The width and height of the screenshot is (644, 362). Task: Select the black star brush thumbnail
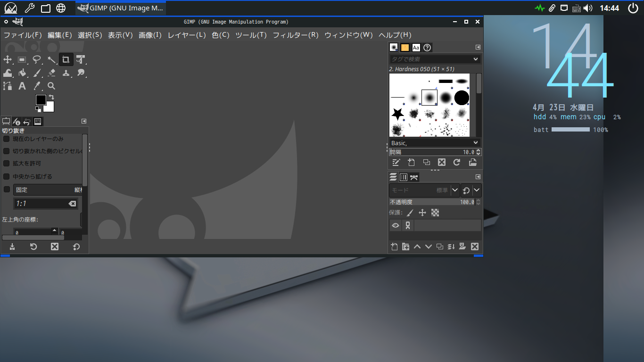(x=398, y=114)
